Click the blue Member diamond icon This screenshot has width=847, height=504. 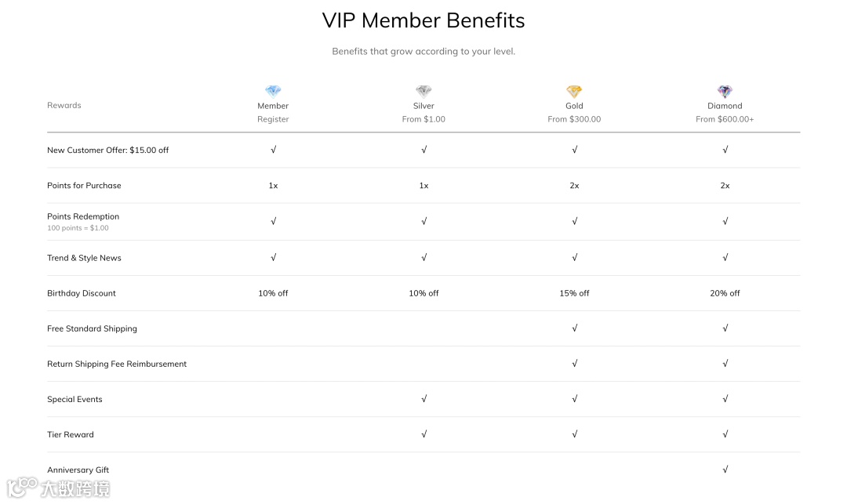coord(273,91)
